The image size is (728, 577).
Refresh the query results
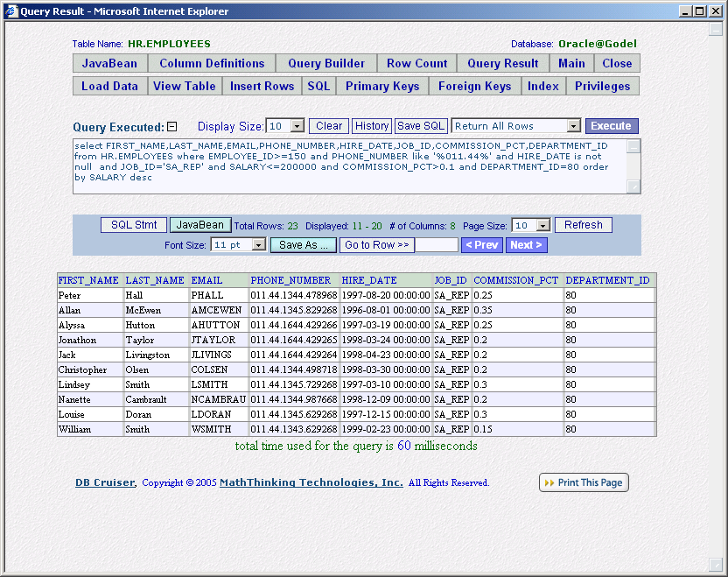coord(583,225)
